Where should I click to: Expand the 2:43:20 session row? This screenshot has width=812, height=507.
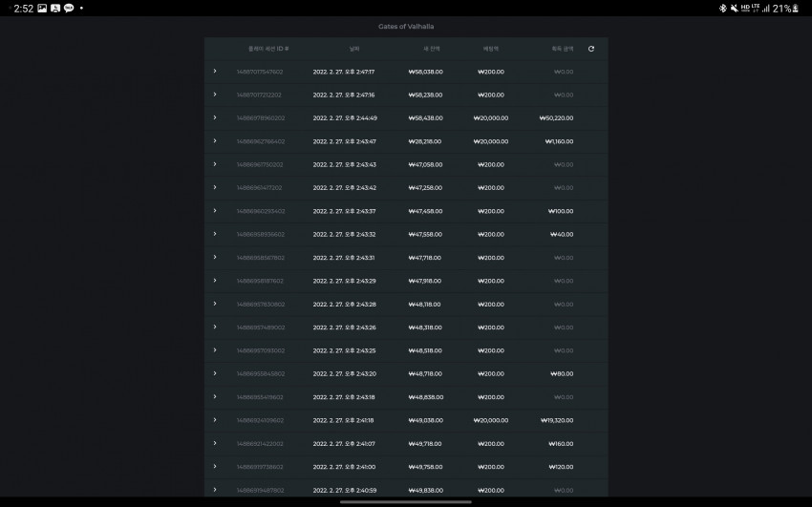(x=215, y=373)
